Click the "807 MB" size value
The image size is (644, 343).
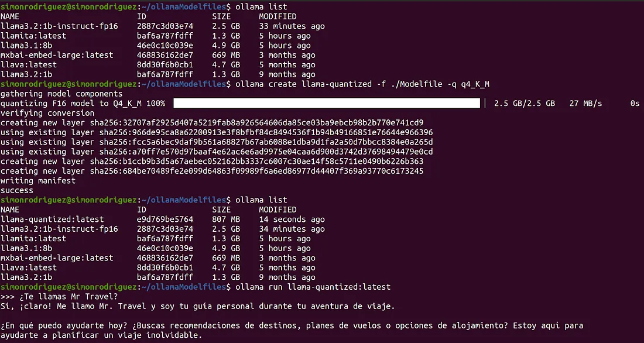pos(226,219)
